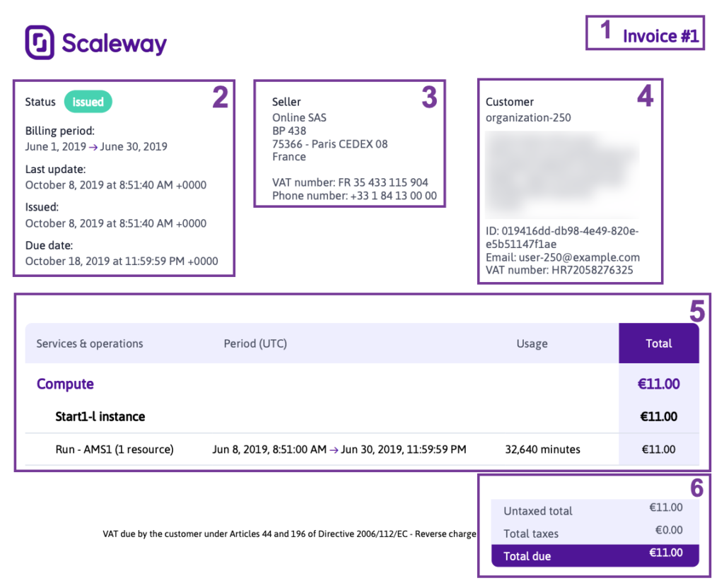Click the Invoice #1 title
The height and width of the screenshot is (588, 724).
pos(660,36)
